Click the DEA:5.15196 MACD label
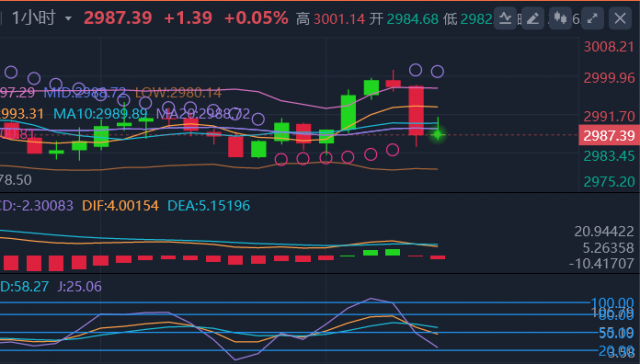This screenshot has height=364, width=640. click(x=209, y=206)
